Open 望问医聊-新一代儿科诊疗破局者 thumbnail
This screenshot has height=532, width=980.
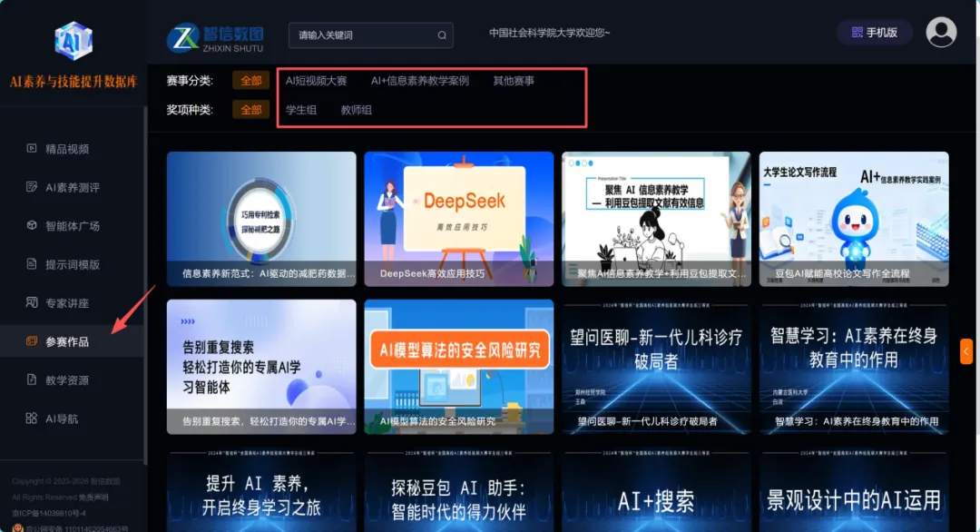656,367
